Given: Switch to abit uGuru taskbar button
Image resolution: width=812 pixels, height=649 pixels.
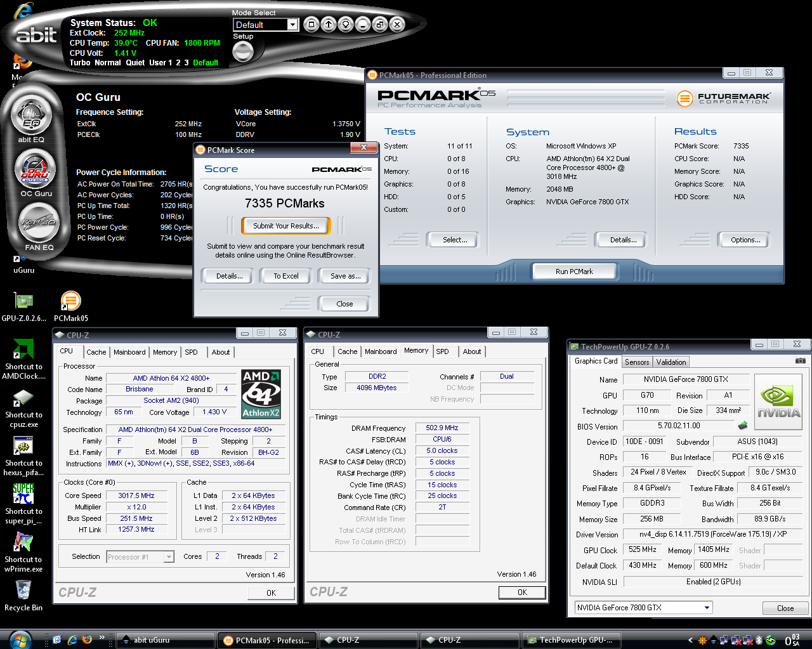Looking at the screenshot, I should pyautogui.click(x=165, y=640).
